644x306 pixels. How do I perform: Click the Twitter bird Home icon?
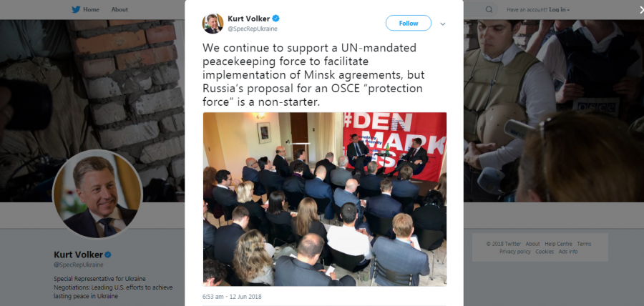76,9
